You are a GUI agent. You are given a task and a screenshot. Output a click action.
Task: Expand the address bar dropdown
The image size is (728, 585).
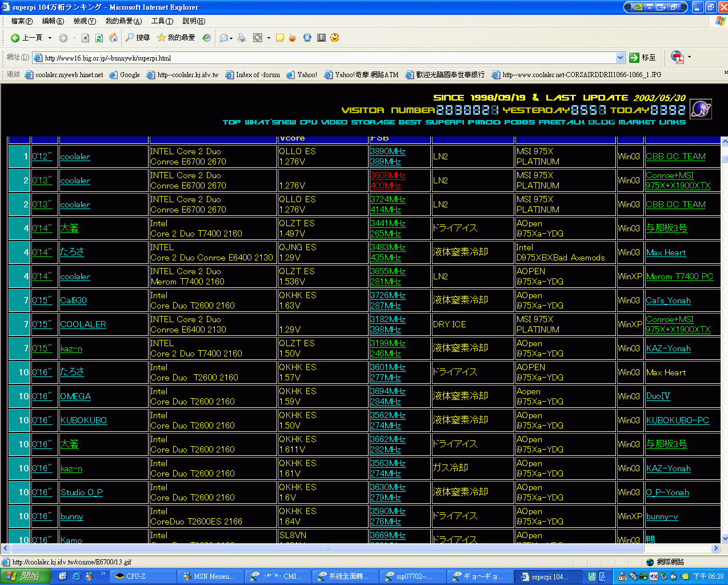[x=621, y=58]
